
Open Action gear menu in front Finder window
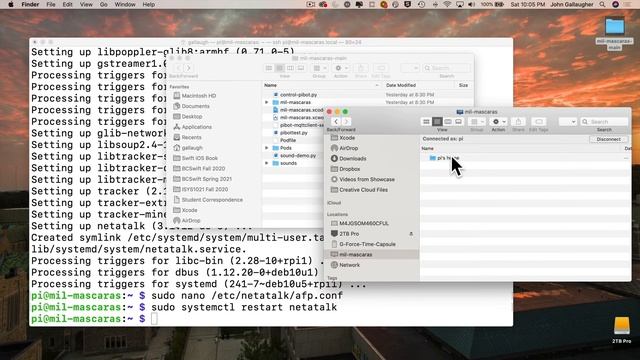point(498,122)
